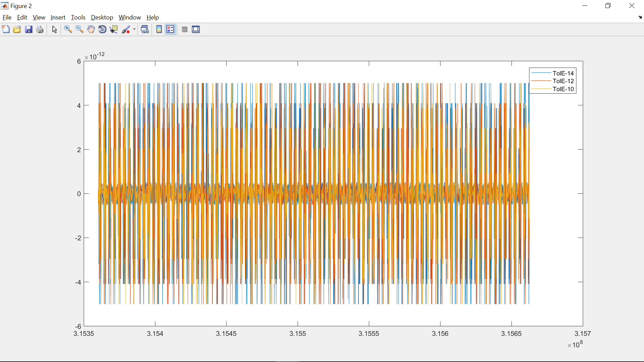The image size is (644, 362).
Task: Click the blue line sample in legend
Action: pos(541,73)
